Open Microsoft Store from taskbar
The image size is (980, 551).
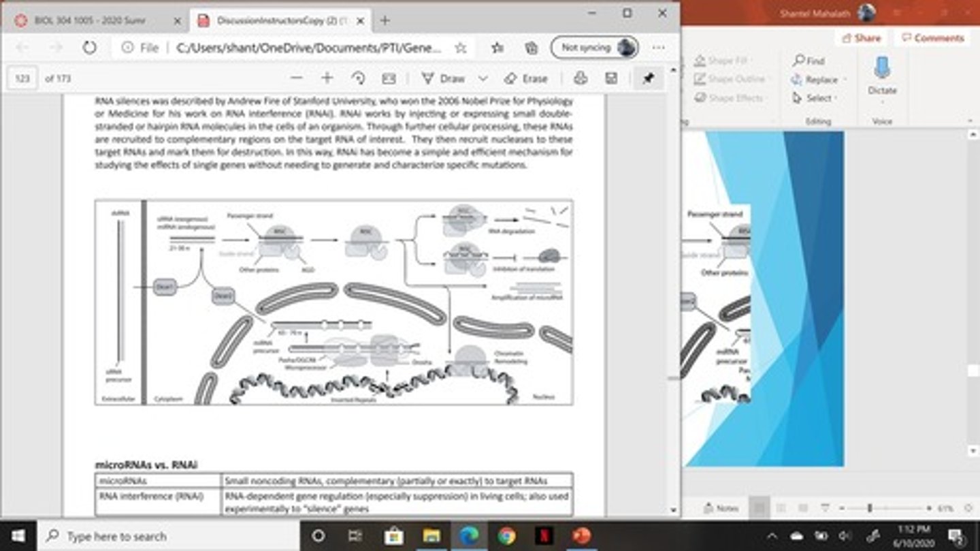pyautogui.click(x=393, y=536)
